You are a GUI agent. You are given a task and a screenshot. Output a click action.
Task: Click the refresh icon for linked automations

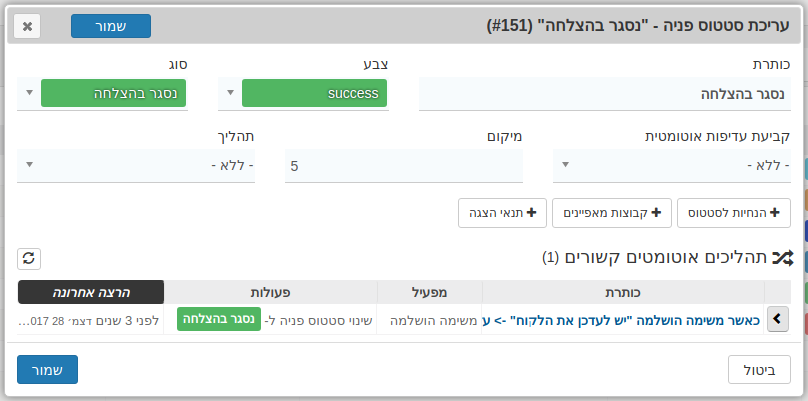(x=29, y=259)
